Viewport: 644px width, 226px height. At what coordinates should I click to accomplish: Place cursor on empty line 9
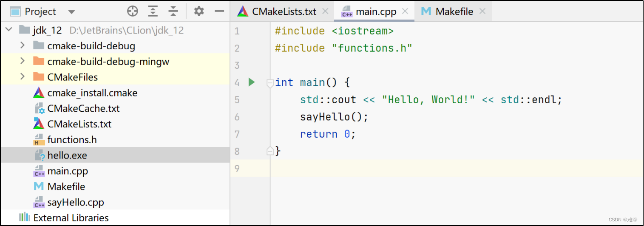coord(457,169)
